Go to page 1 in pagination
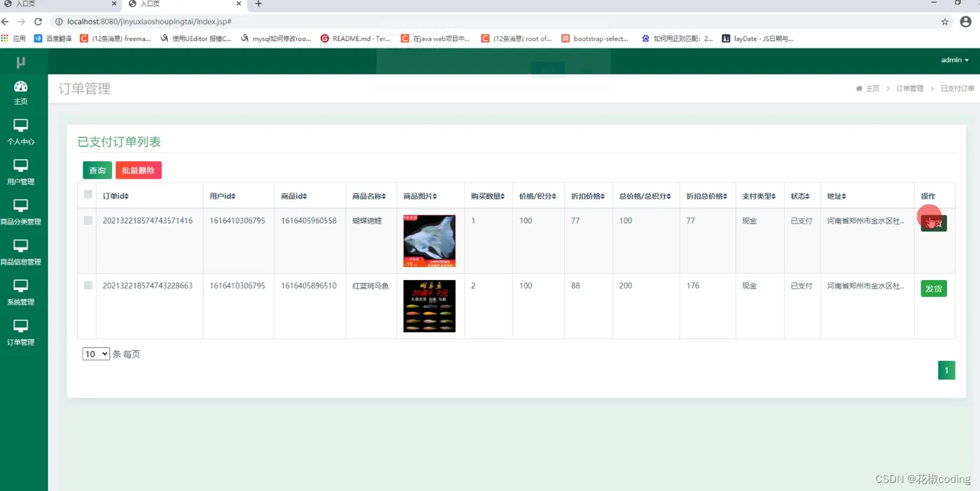Viewport: 980px width, 491px height. coord(946,371)
